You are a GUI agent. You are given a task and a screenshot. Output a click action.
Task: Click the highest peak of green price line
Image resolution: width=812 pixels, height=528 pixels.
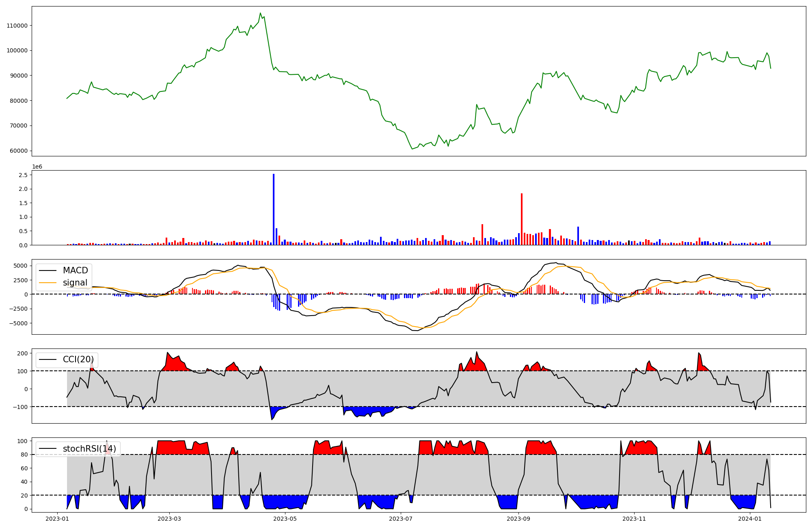pos(261,13)
